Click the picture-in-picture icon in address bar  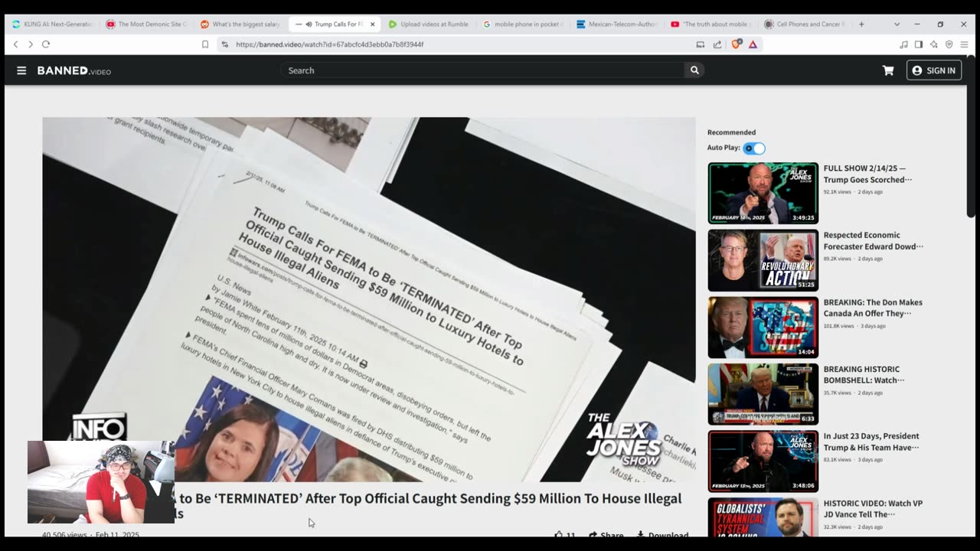coord(700,44)
